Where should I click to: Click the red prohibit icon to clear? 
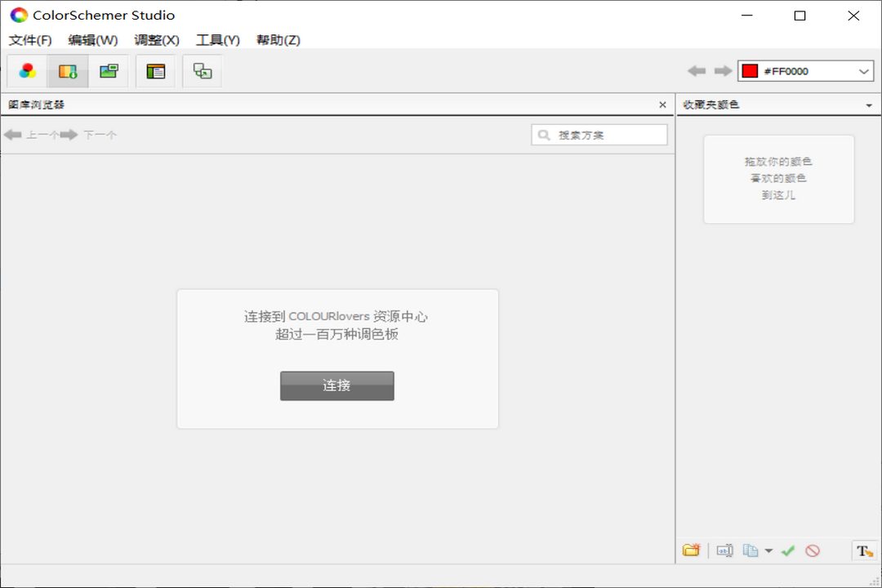coord(813,550)
